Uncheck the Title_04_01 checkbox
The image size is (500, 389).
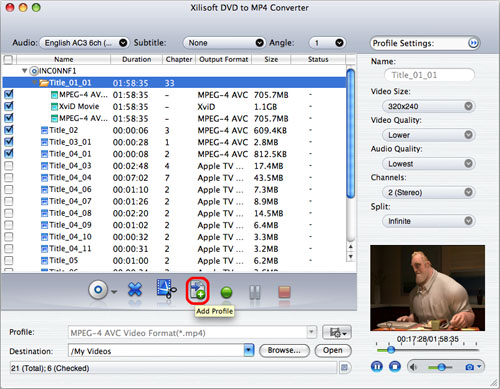(x=9, y=154)
